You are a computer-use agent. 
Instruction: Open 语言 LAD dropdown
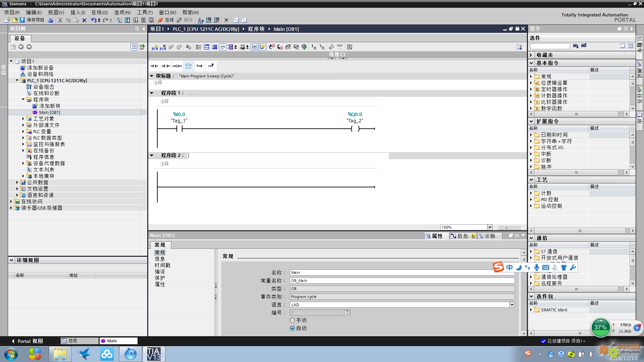pyautogui.click(x=512, y=305)
